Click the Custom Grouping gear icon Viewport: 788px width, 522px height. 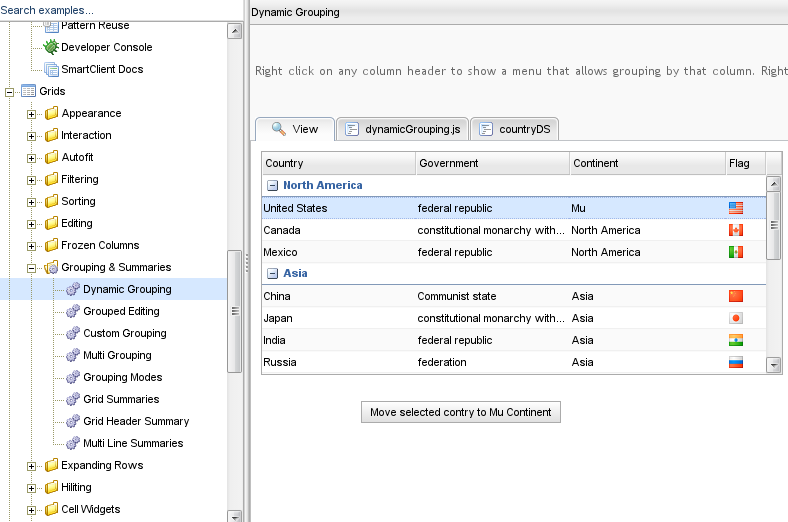[73, 333]
